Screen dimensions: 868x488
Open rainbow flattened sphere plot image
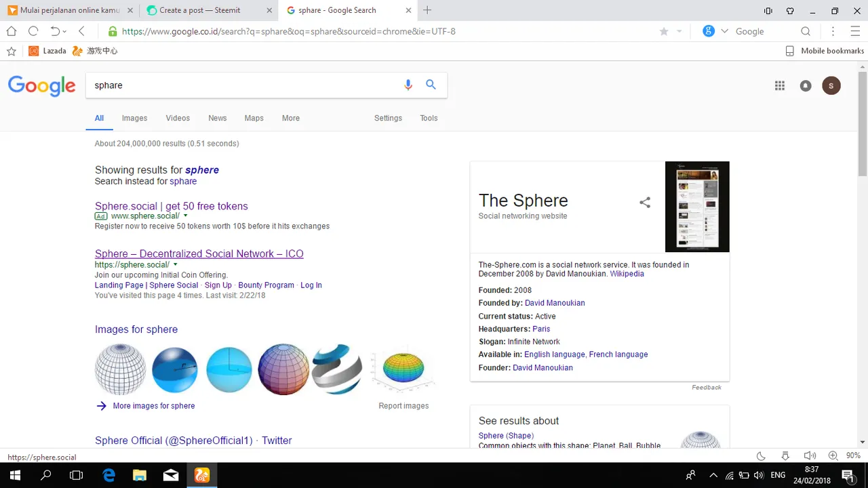pyautogui.click(x=403, y=369)
